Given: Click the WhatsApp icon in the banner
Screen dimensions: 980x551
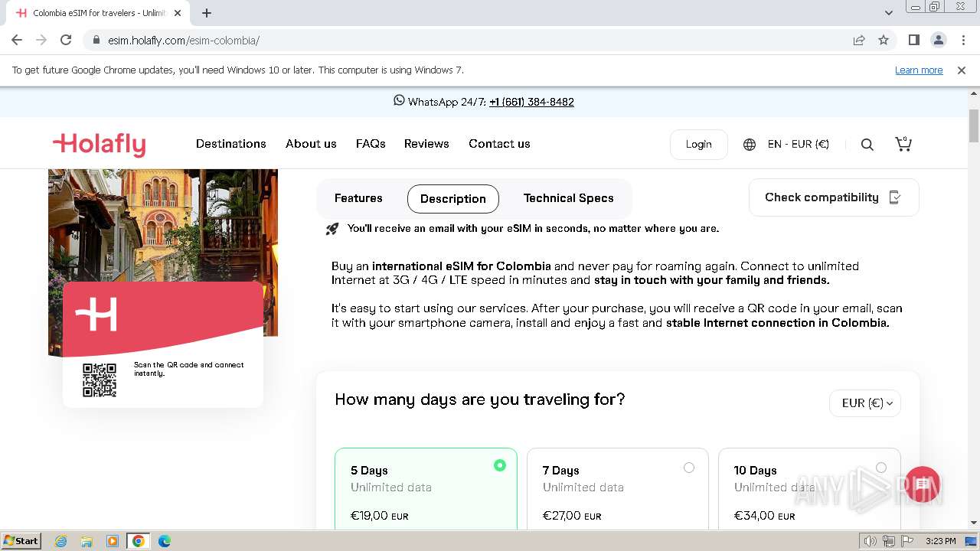Looking at the screenshot, I should tap(399, 100).
